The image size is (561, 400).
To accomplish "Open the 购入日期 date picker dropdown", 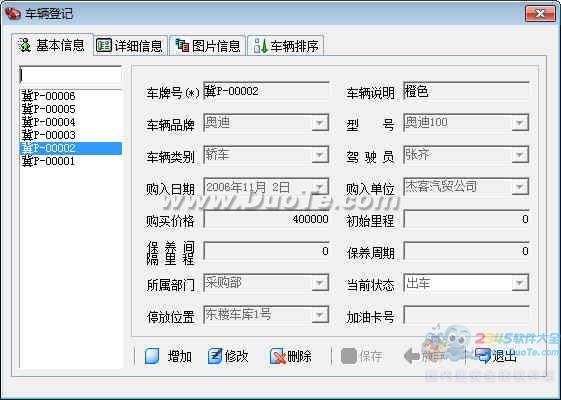I will pyautogui.click(x=319, y=187).
